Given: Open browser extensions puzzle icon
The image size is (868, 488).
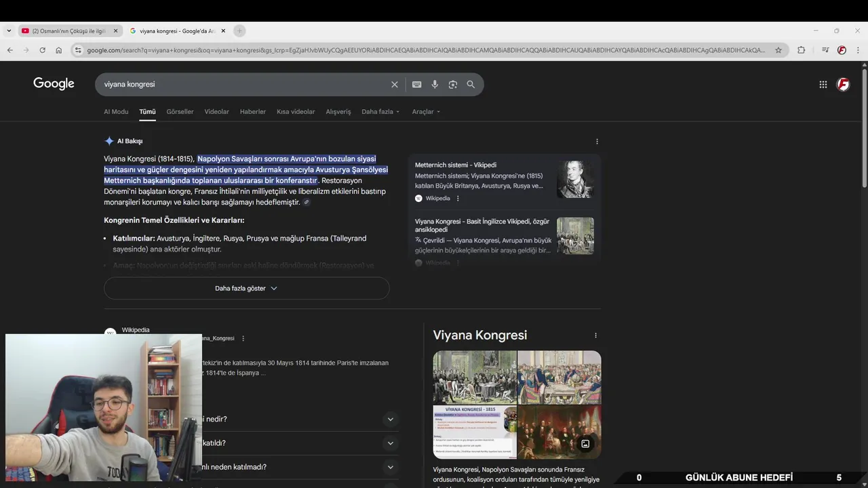Looking at the screenshot, I should point(801,50).
